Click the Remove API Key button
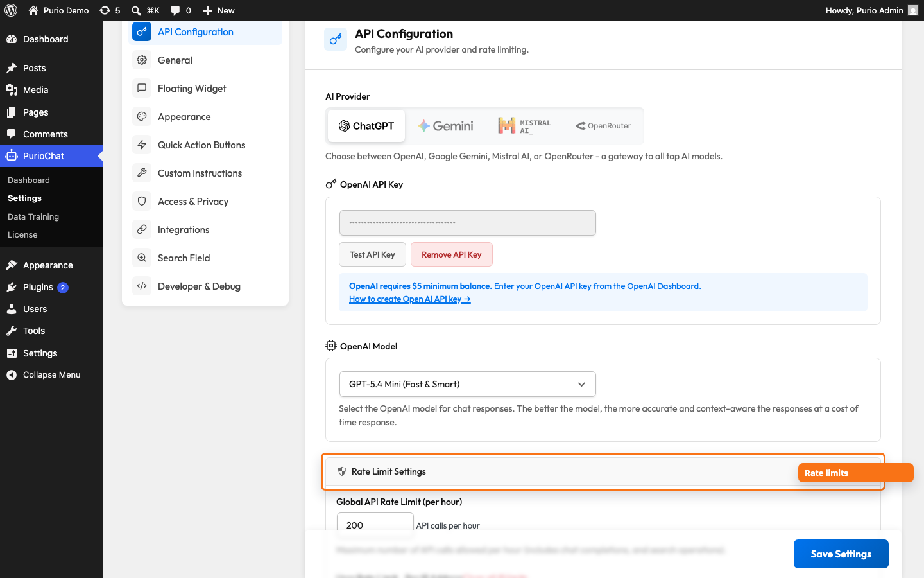Image resolution: width=924 pixels, height=578 pixels. point(452,254)
